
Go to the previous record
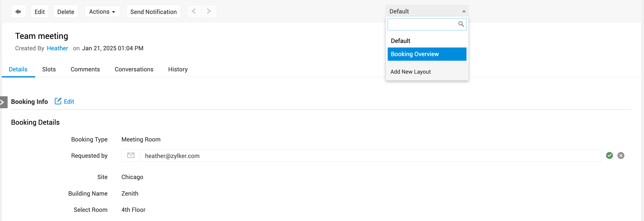194,11
